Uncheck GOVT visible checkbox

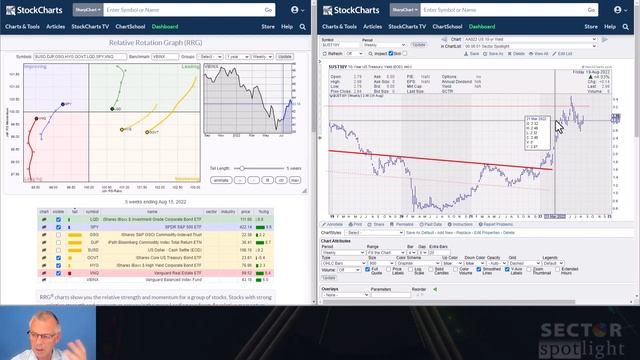(x=58, y=258)
